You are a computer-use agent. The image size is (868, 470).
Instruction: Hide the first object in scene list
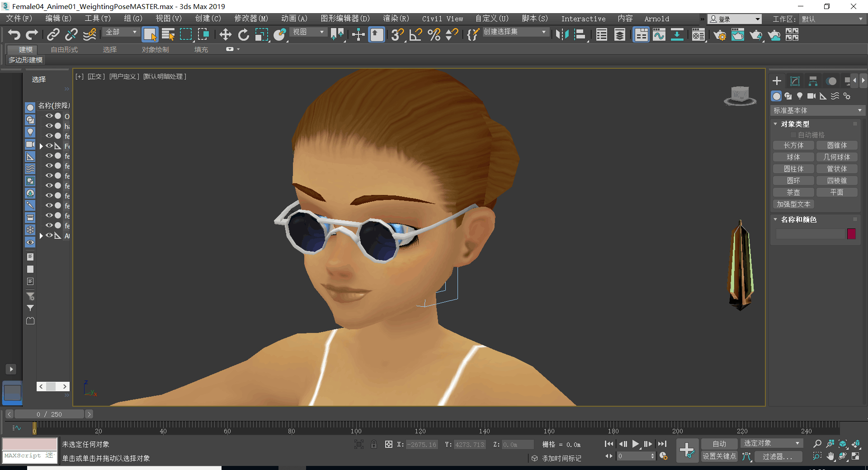pos(49,116)
